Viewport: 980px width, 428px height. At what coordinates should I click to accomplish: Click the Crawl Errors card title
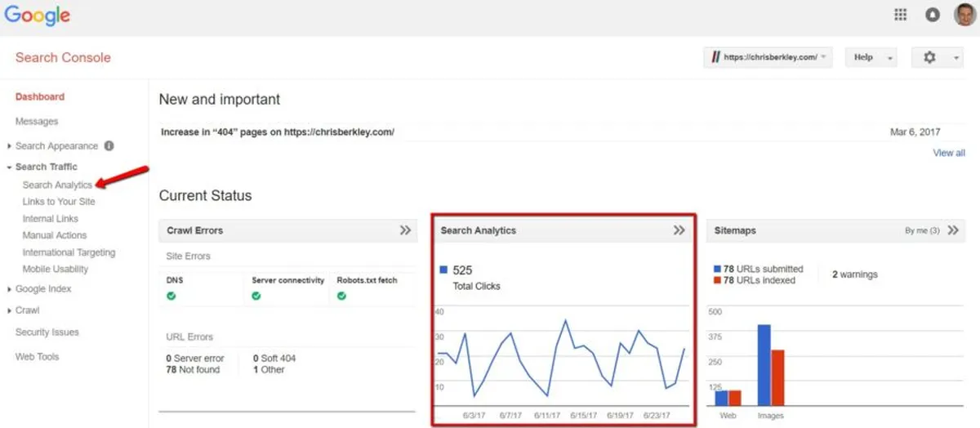pos(194,231)
